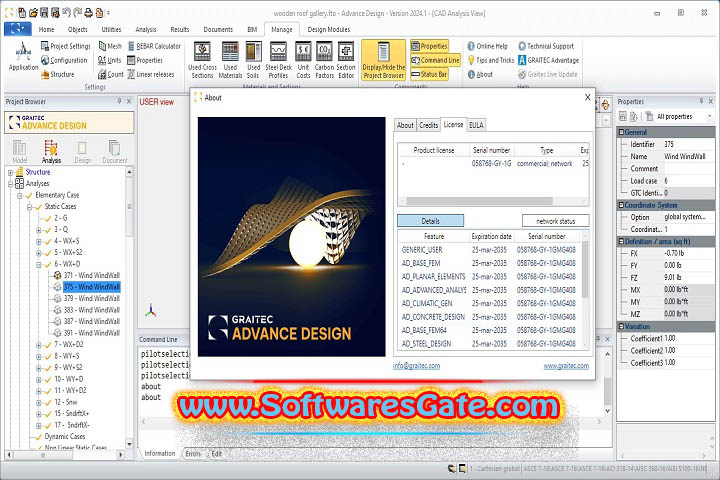720x480 pixels.
Task: Open the Configuration tool
Action: (64, 60)
